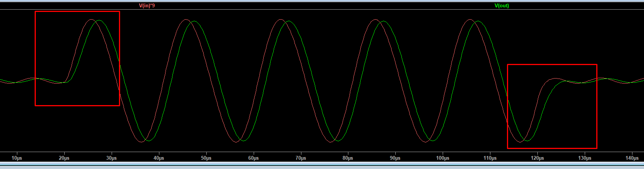Click the 60µs time axis label

pyautogui.click(x=253, y=158)
